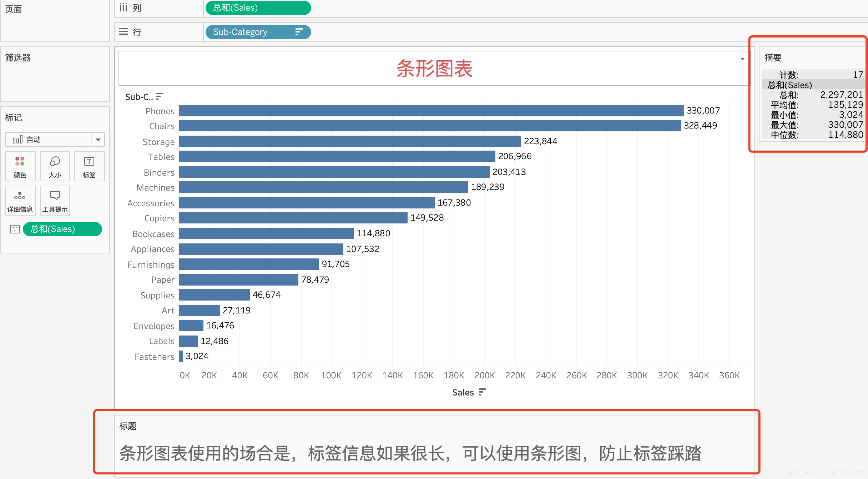Open the chart title dropdown arrow
Viewport: 868px width, 479px height.
pos(742,59)
